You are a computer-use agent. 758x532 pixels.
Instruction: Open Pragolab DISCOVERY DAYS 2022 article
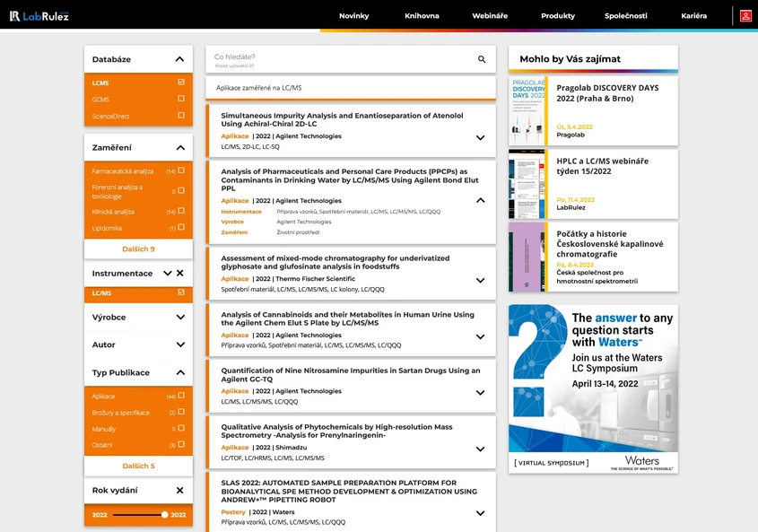pyautogui.click(x=607, y=93)
